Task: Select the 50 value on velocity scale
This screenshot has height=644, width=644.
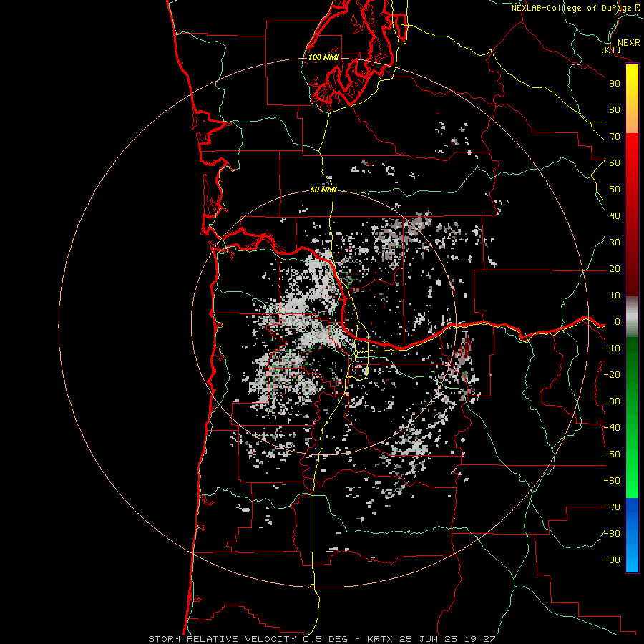Action: pyautogui.click(x=615, y=190)
